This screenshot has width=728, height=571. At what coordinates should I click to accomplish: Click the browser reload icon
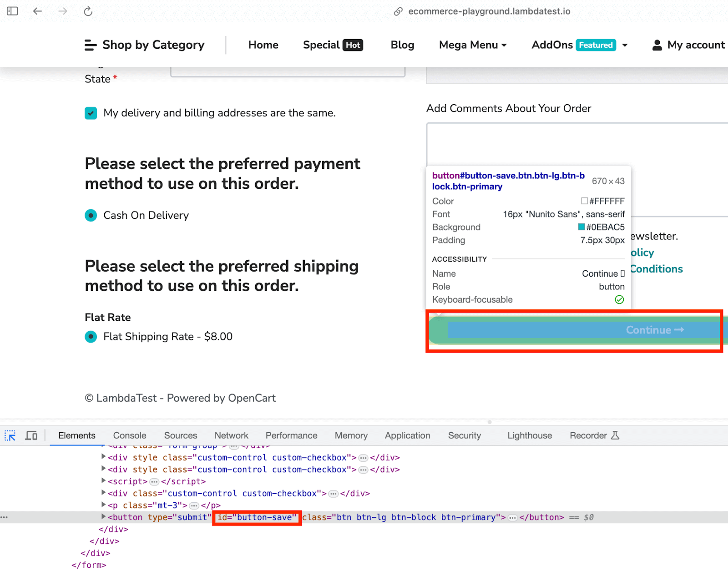point(87,11)
